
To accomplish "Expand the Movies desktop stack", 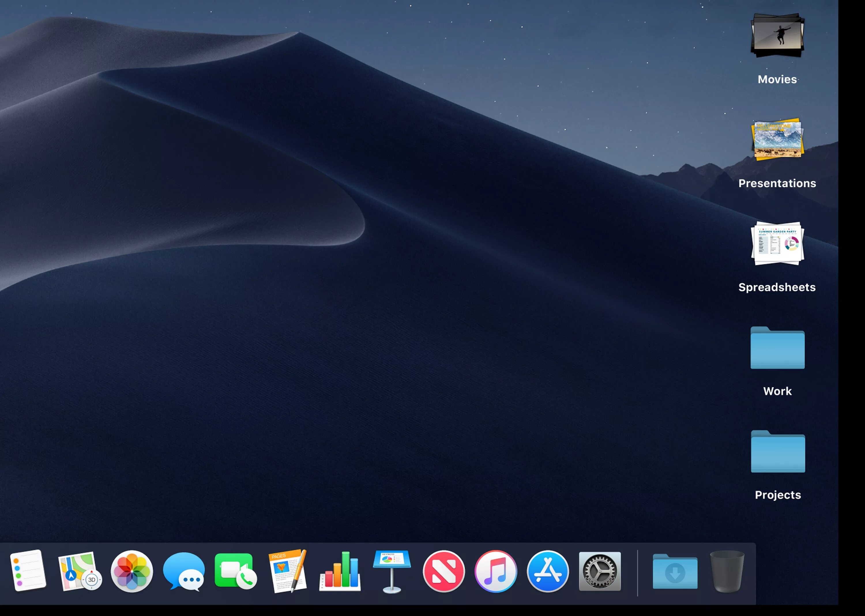I will point(777,36).
